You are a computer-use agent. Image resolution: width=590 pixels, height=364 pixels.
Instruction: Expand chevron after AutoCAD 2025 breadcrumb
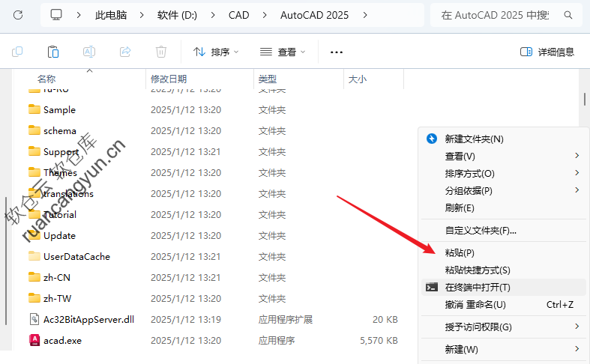[364, 15]
